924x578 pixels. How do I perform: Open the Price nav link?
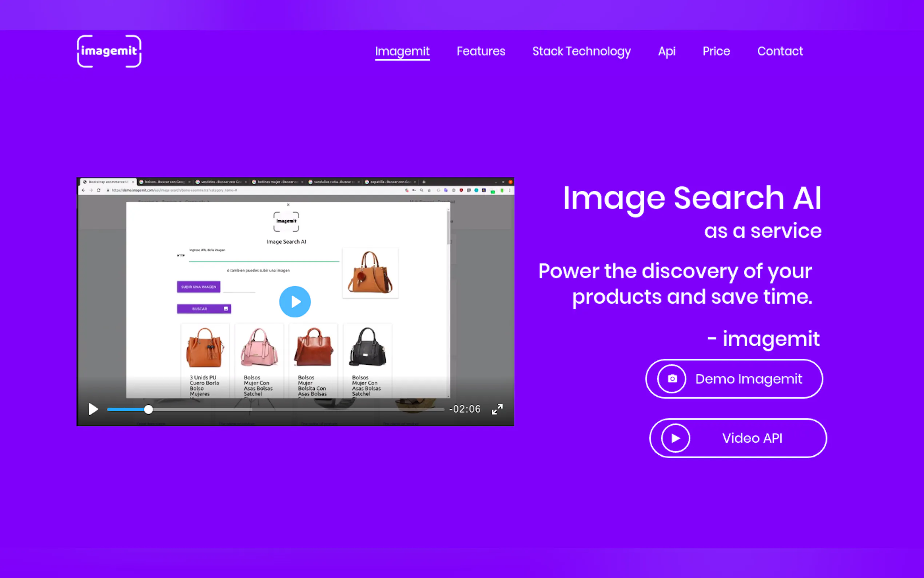pos(716,51)
